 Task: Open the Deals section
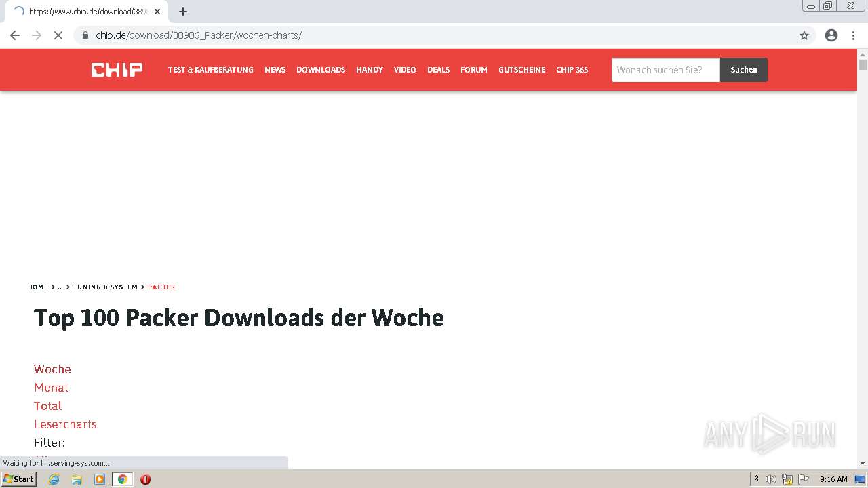click(x=438, y=70)
